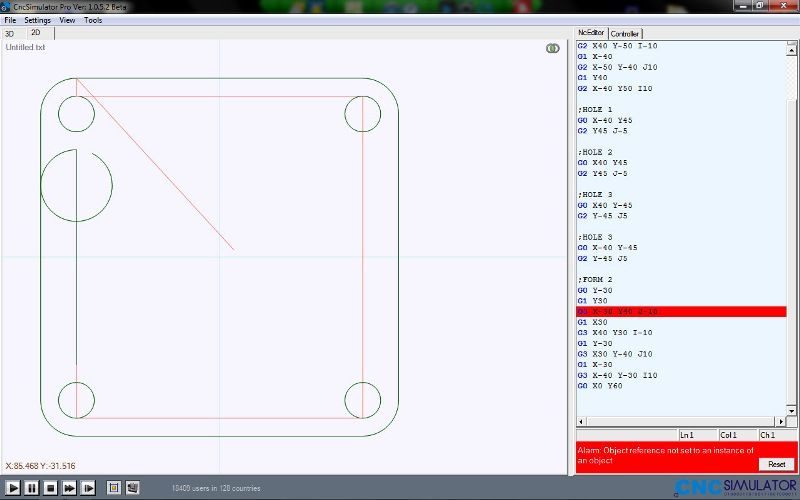The height and width of the screenshot is (500, 800).
Task: Click the X Y coordinate readout
Action: 40,466
